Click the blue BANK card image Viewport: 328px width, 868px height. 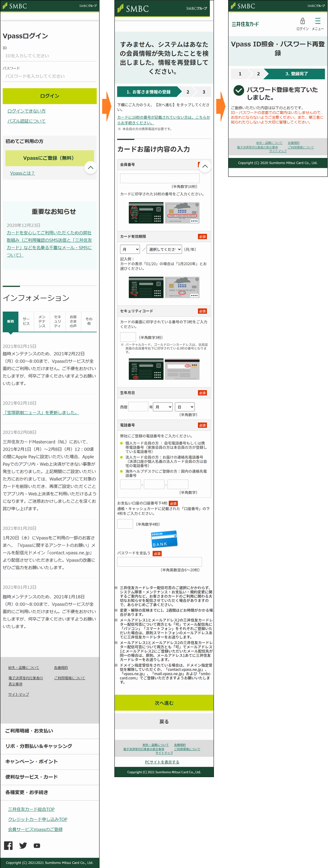164,539
